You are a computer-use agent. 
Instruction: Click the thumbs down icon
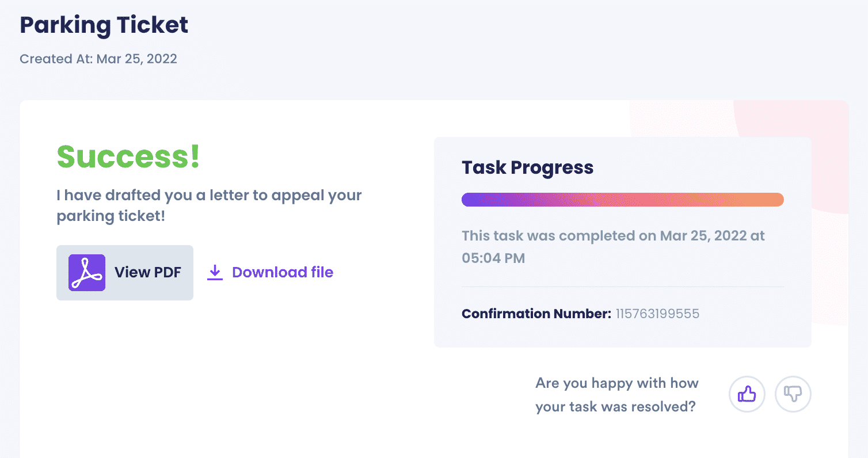point(793,394)
